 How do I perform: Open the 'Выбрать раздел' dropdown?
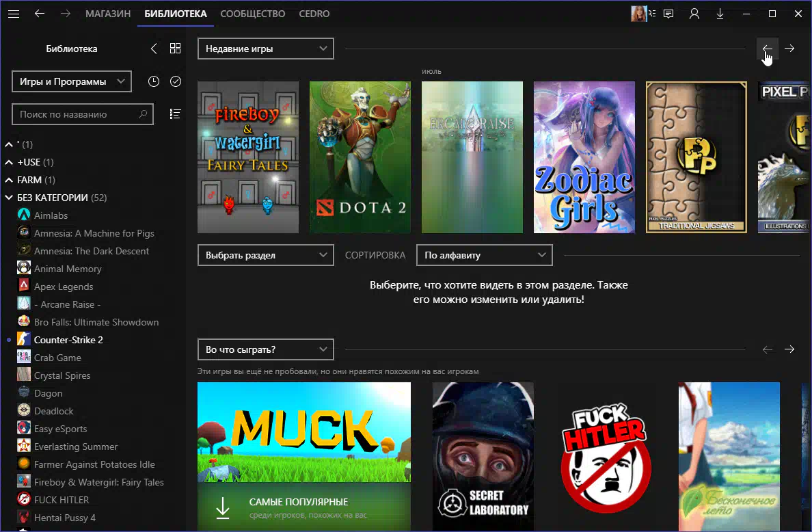click(x=266, y=255)
